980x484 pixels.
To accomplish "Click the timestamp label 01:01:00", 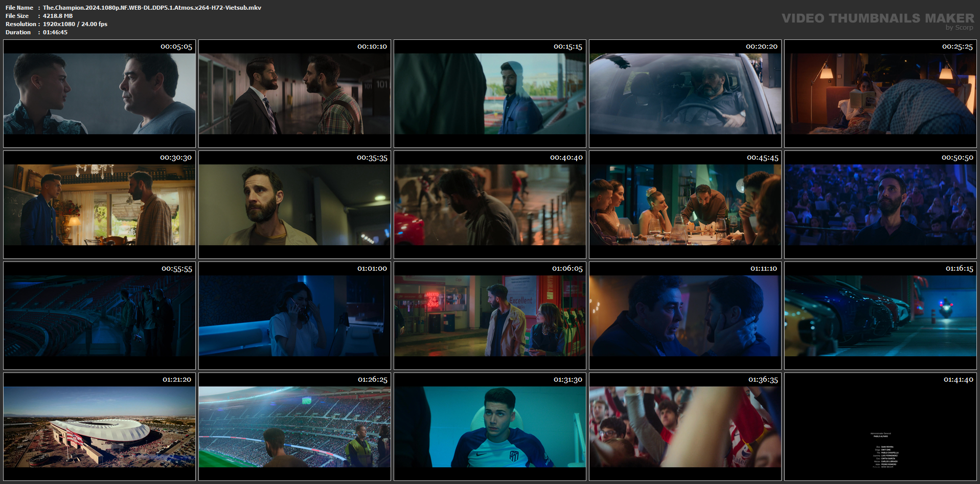I will (x=372, y=269).
